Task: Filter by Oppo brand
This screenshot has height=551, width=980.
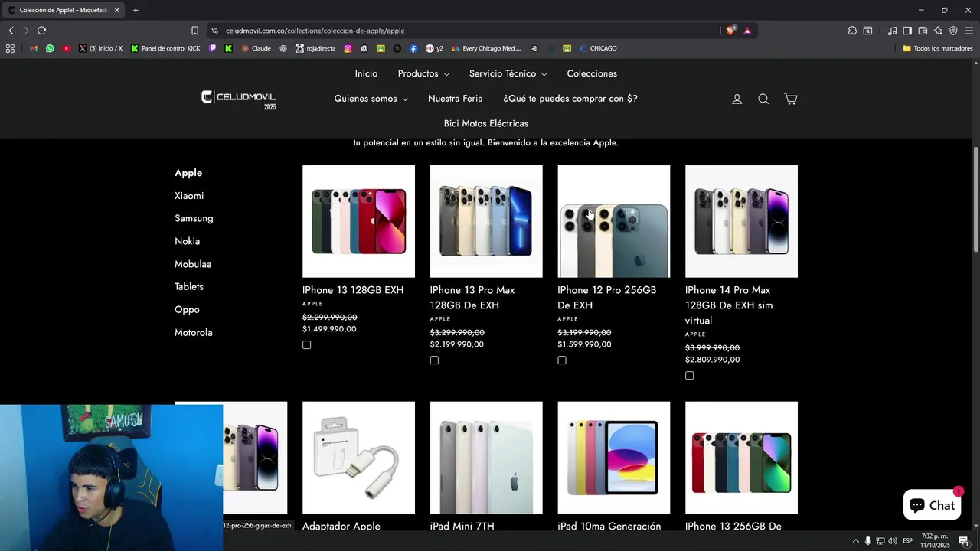Action: click(187, 310)
